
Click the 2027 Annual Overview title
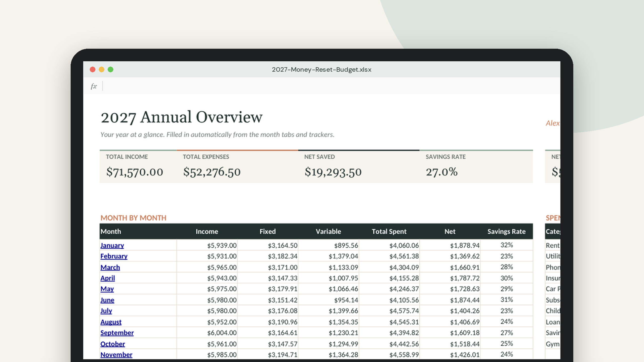tap(181, 117)
